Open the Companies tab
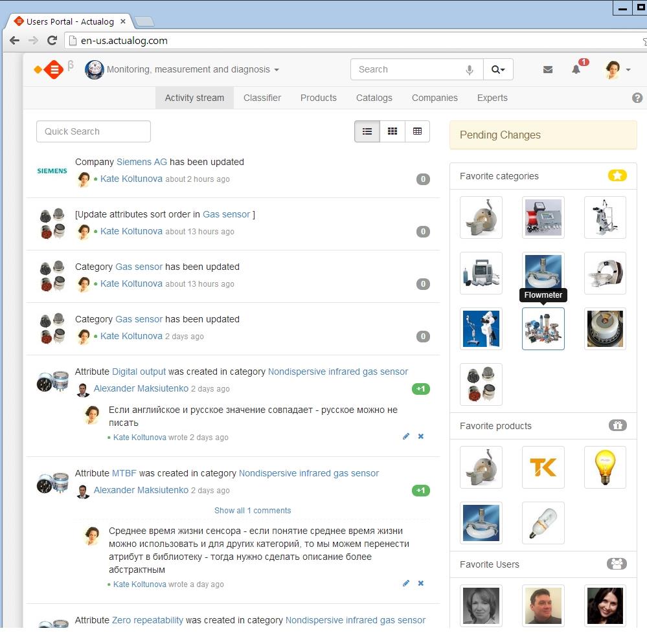The width and height of the screenshot is (647, 644). [435, 98]
